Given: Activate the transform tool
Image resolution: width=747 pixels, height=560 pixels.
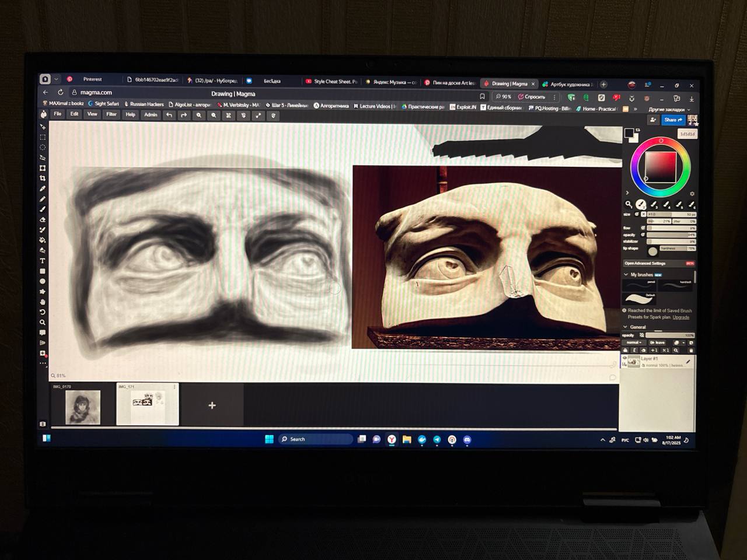Looking at the screenshot, I should 43,168.
